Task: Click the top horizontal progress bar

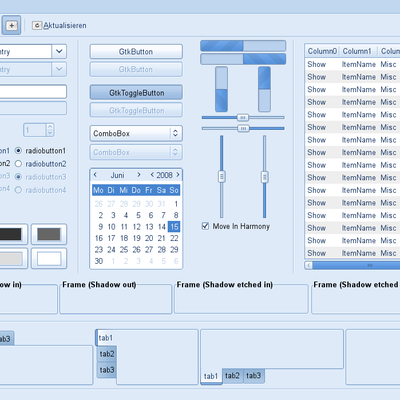Action: click(x=243, y=46)
